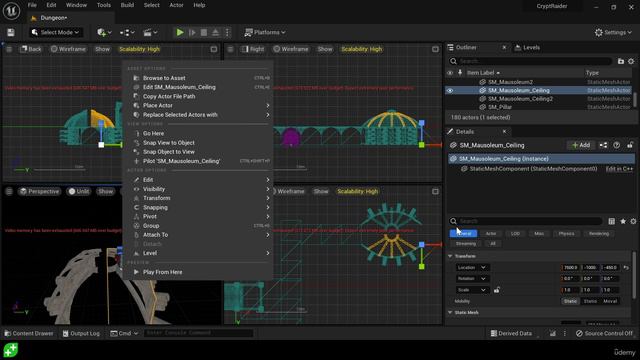Screen dimensions: 640x360
Task: Open Details panel settings gear
Action: click(633, 221)
